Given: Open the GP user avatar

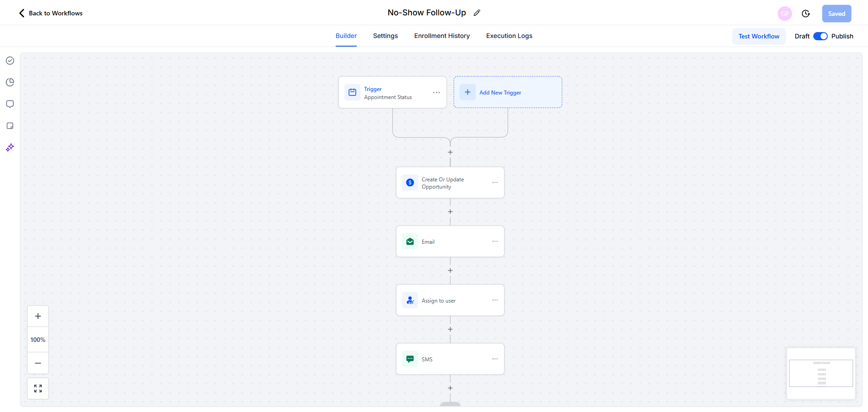Looking at the screenshot, I should 785,14.
